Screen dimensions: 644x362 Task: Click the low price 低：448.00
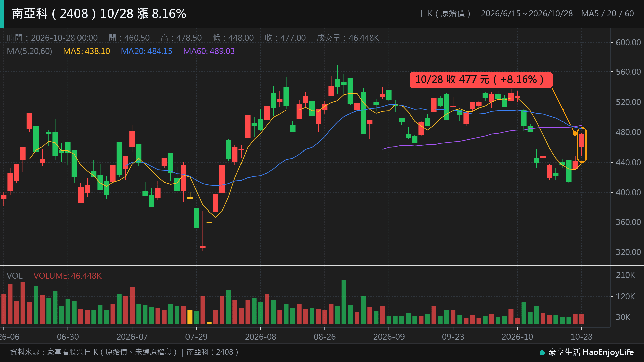[x=233, y=38]
